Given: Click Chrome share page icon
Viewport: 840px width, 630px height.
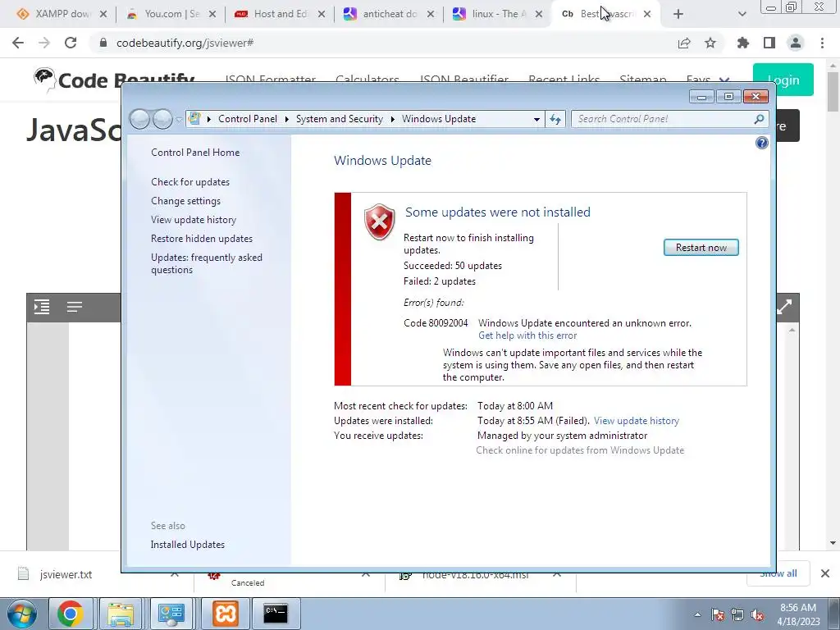Looking at the screenshot, I should pyautogui.click(x=684, y=43).
